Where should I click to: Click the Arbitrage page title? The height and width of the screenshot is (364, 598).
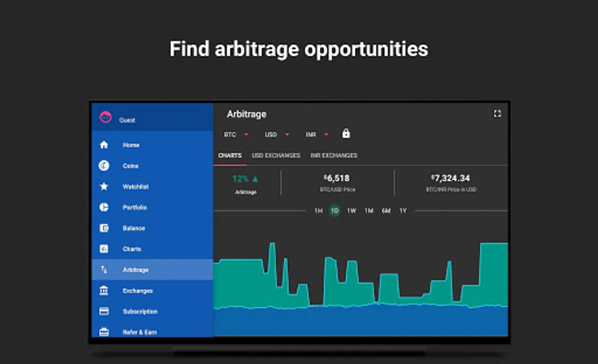tap(247, 114)
